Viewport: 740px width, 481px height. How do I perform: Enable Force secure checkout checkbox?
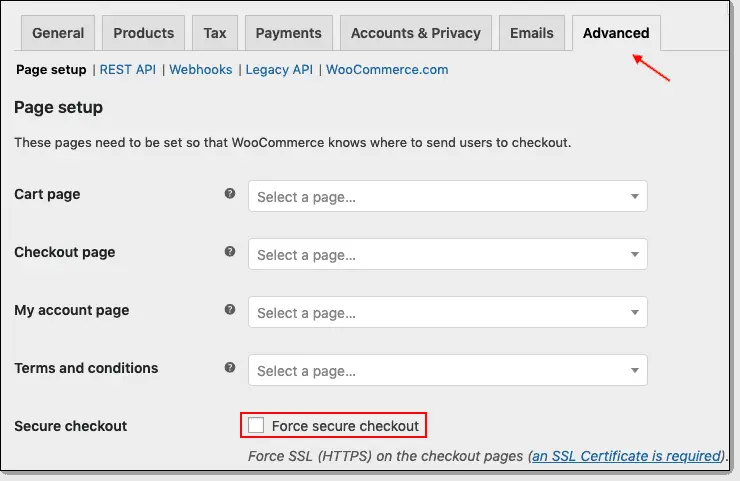[256, 426]
